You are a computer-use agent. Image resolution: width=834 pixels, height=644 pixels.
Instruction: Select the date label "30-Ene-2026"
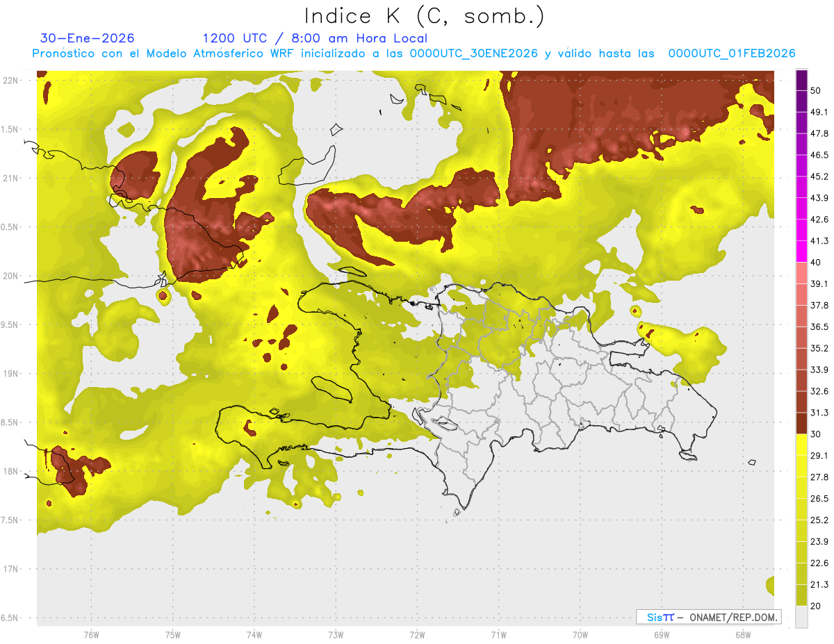(x=88, y=38)
